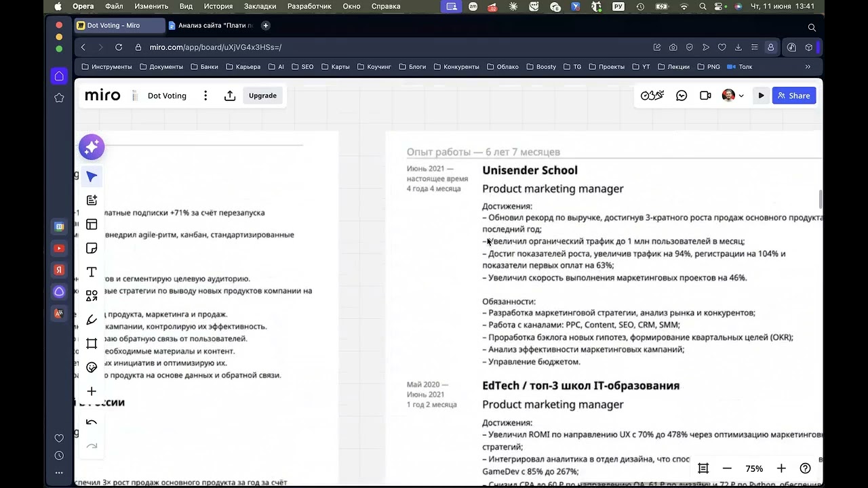Open browser downloads panel
The height and width of the screenshot is (488, 868).
[738, 47]
